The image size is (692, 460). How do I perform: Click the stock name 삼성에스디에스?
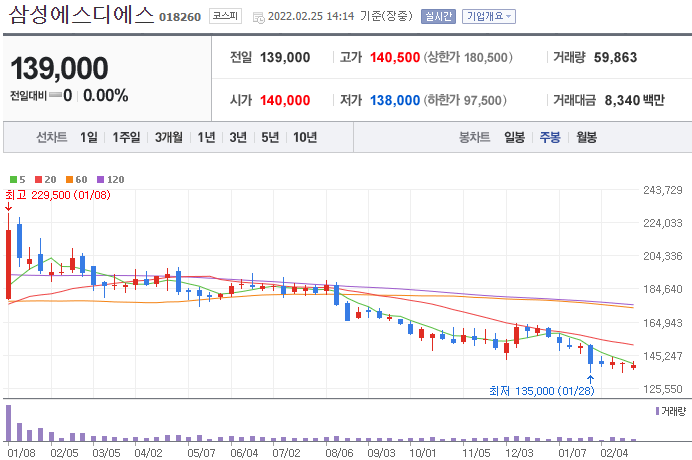(82, 15)
